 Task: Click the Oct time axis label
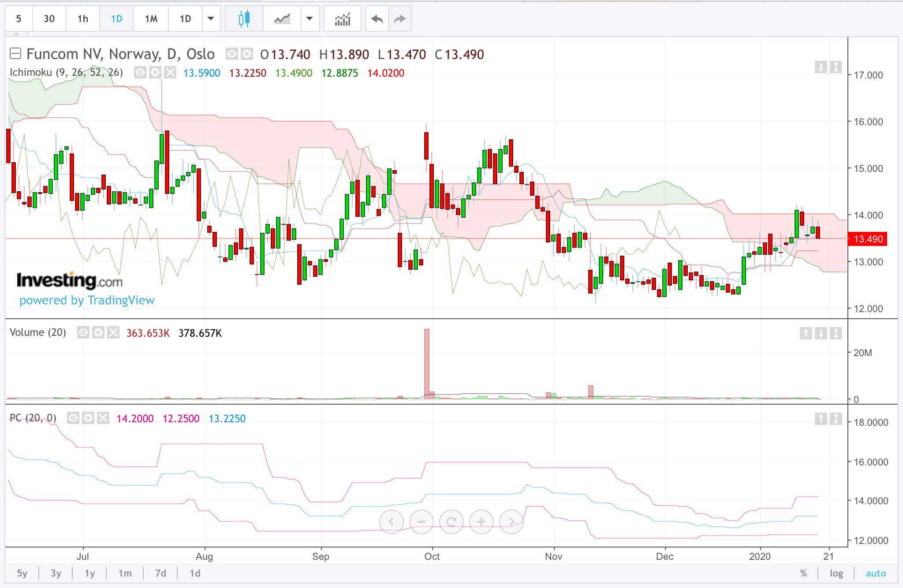click(x=432, y=556)
